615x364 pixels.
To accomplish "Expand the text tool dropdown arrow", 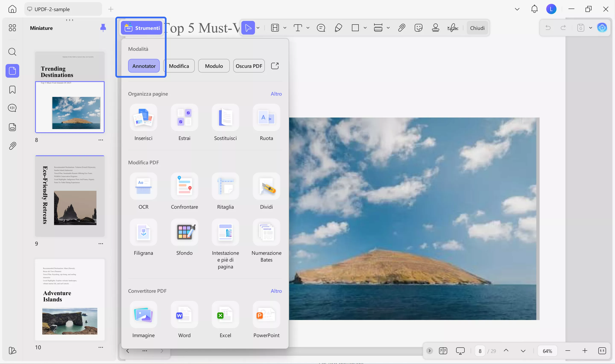I will (x=308, y=28).
